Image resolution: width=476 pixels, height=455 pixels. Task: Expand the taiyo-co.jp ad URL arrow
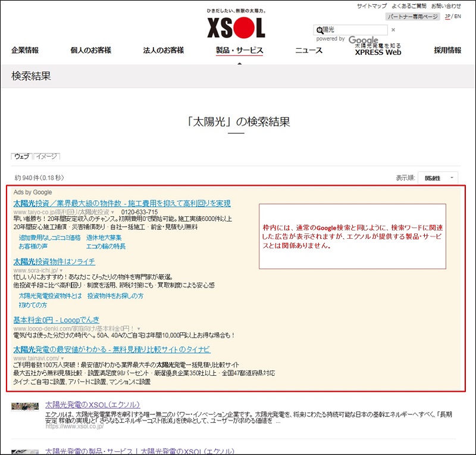tap(112, 212)
